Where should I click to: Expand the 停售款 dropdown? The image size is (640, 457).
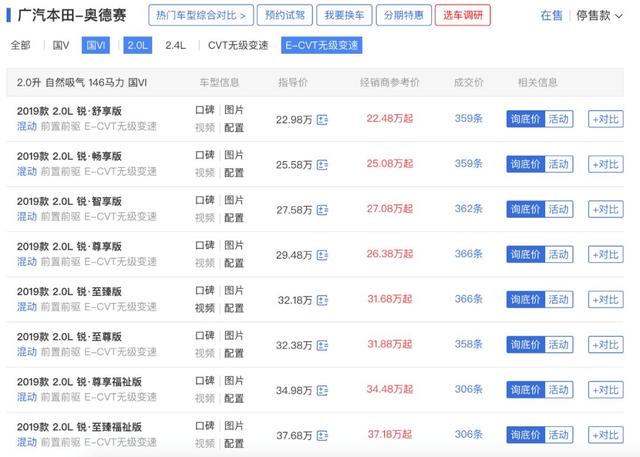599,16
